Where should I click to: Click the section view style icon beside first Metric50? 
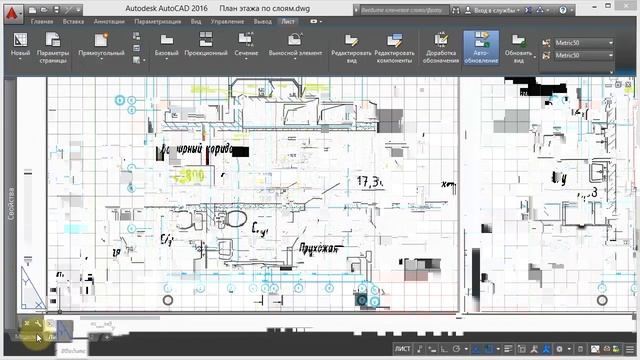point(547,43)
